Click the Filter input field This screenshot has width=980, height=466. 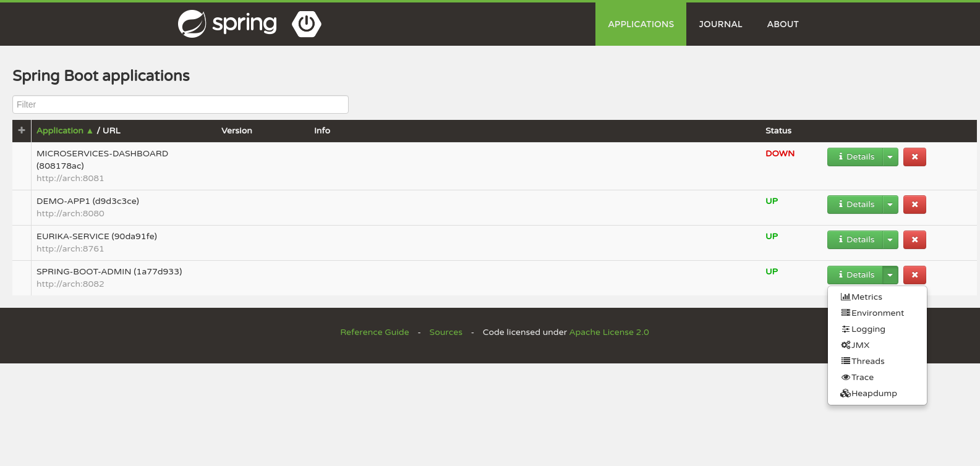pyautogui.click(x=181, y=104)
